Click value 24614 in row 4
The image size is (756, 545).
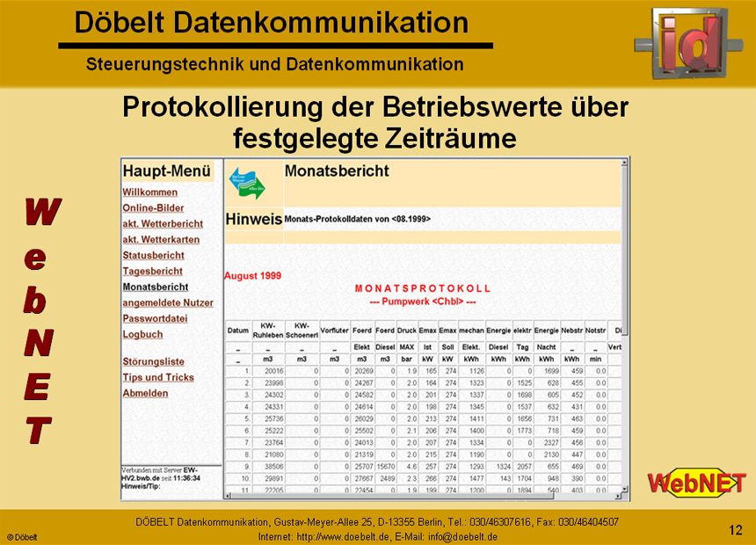tap(364, 407)
